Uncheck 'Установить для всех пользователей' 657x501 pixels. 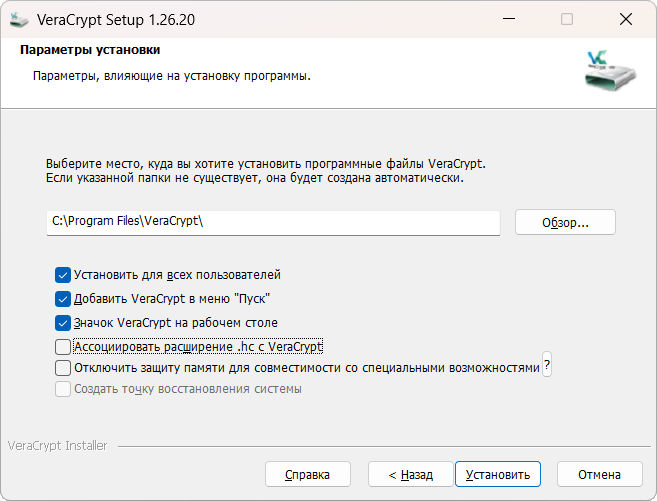63,274
